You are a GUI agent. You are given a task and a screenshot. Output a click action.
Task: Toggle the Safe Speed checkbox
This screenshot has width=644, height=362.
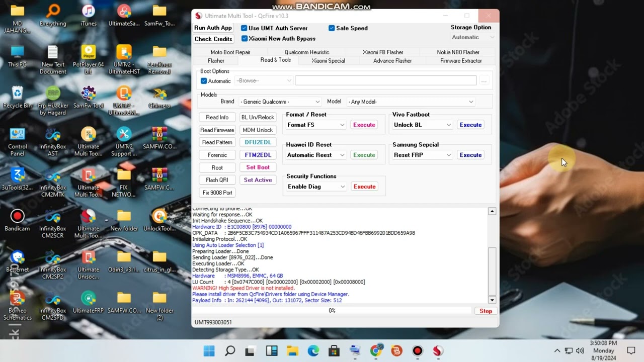[x=332, y=28]
